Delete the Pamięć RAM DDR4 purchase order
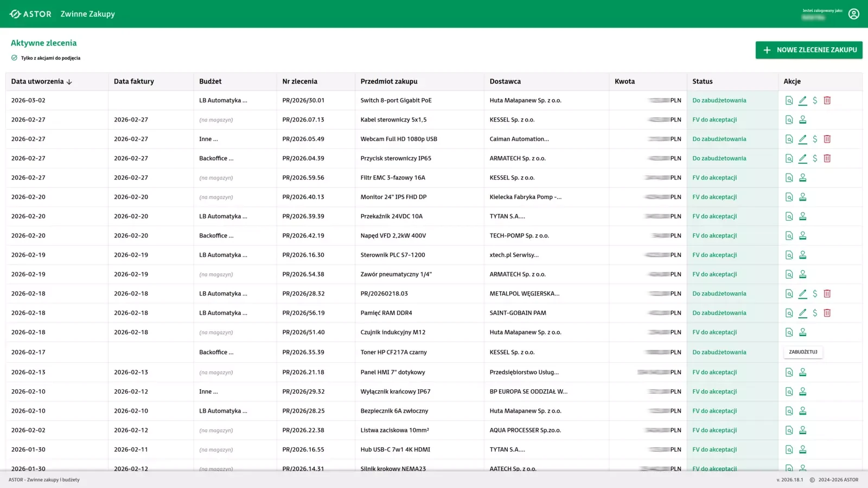The height and width of the screenshot is (488, 868). pos(827,313)
